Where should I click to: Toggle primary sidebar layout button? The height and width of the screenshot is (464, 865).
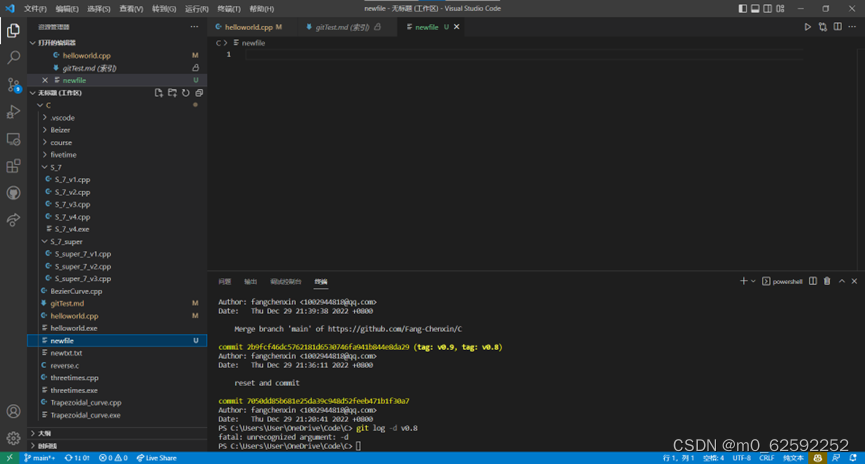(743, 8)
